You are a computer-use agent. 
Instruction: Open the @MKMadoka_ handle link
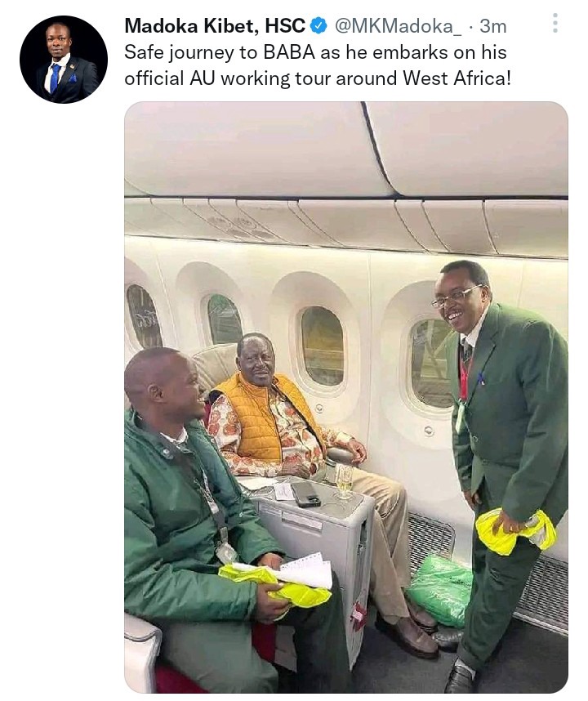399,27
